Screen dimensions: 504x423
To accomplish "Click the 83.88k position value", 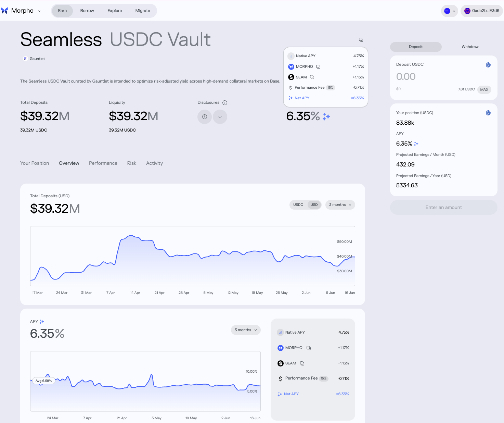I will click(x=405, y=123).
